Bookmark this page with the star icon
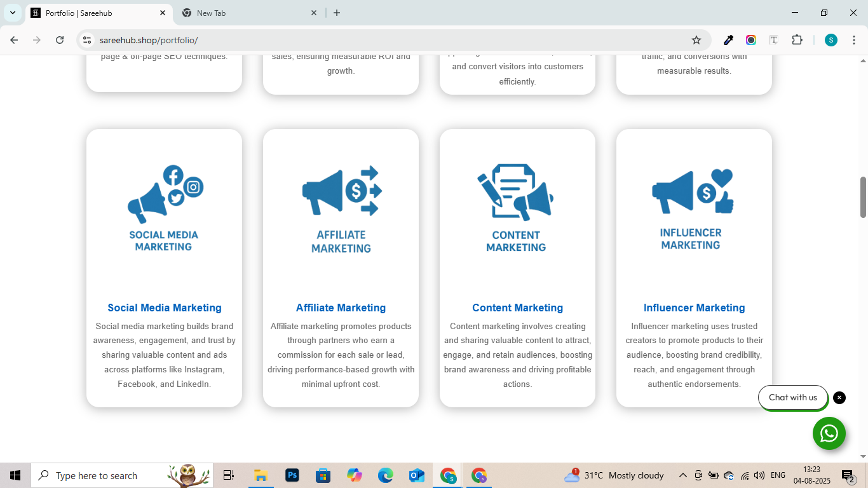Image resolution: width=868 pixels, height=488 pixels. 696,40
